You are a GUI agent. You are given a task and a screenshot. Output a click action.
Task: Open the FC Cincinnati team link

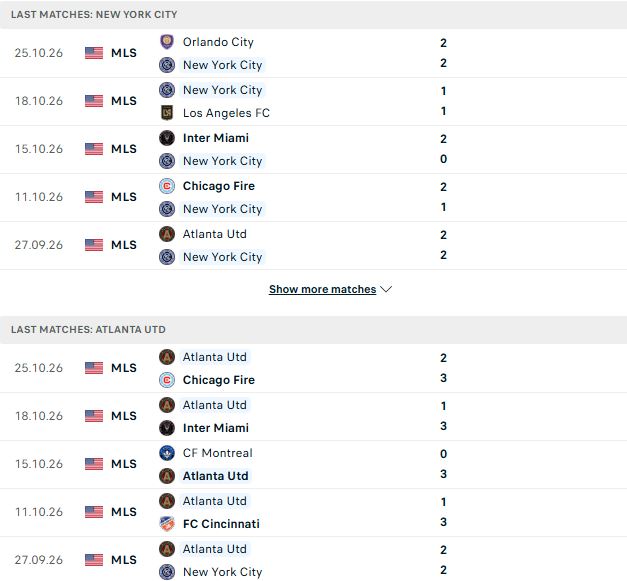(221, 524)
